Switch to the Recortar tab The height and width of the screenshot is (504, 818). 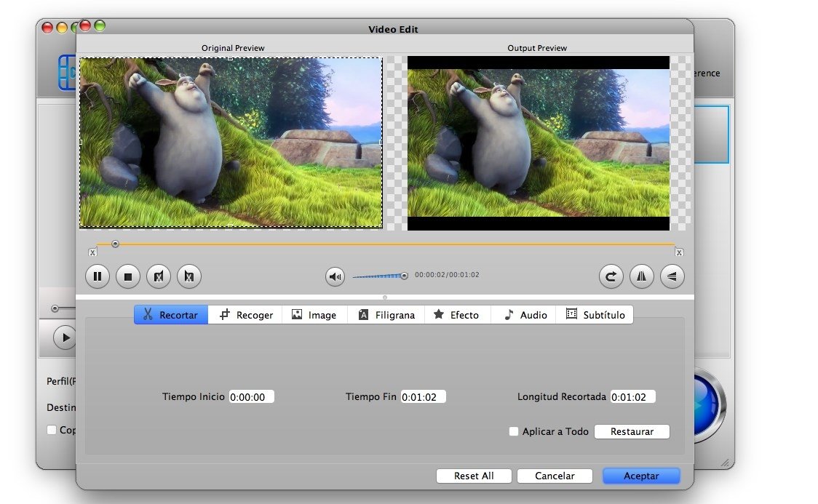(x=171, y=315)
